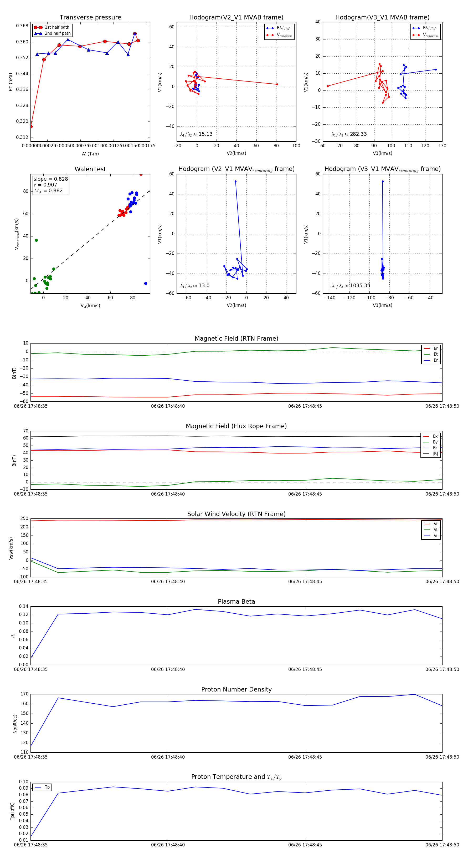Image resolution: width=473 pixels, height=868 pixels.
Task: Click the Plasma Beta plot title
Action: pos(236,602)
